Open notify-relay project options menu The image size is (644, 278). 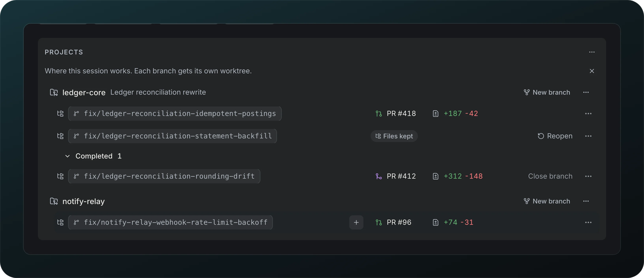click(586, 201)
